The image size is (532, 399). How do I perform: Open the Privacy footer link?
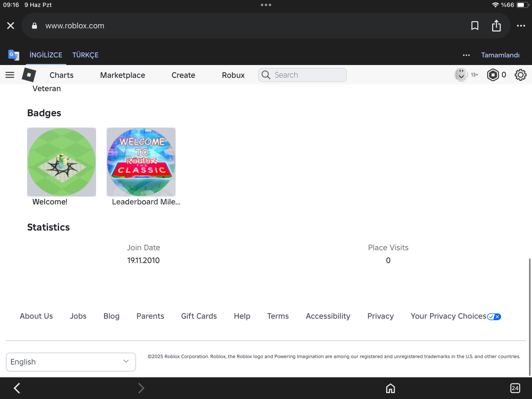point(381,316)
